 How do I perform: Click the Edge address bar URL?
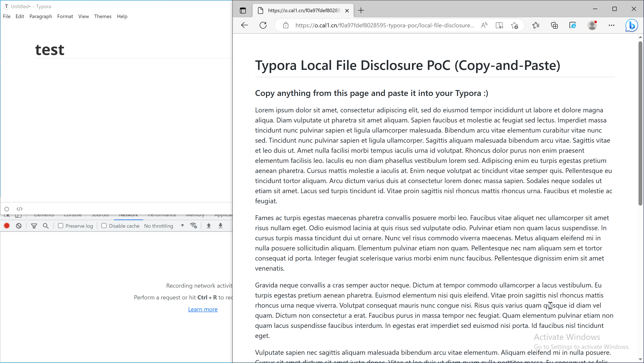coord(385,25)
